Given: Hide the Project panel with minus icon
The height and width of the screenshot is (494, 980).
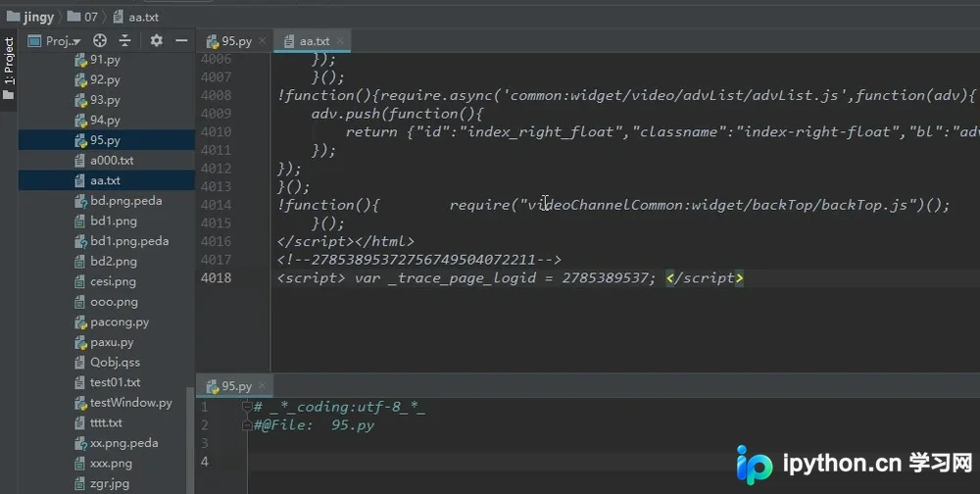Looking at the screenshot, I should click(x=181, y=41).
